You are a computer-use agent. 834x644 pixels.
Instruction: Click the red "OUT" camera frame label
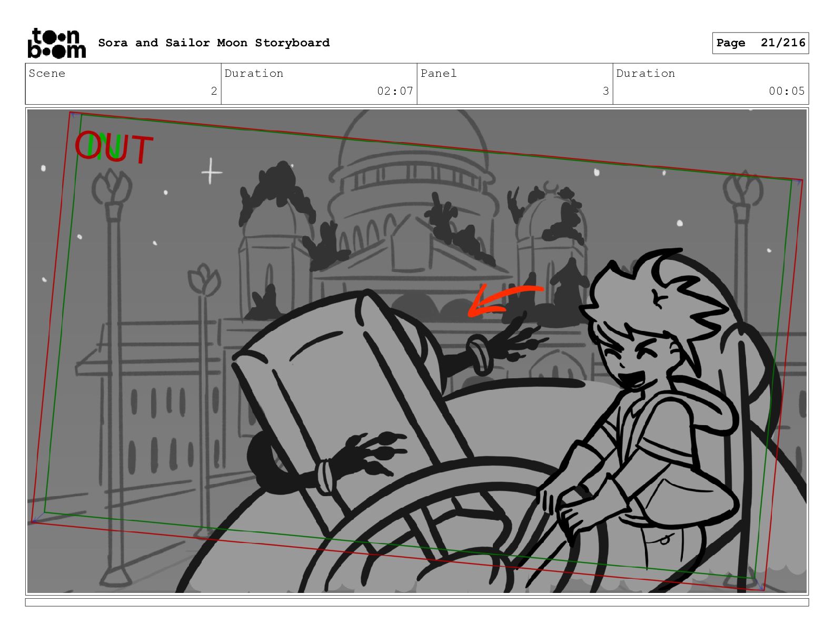coord(114,147)
